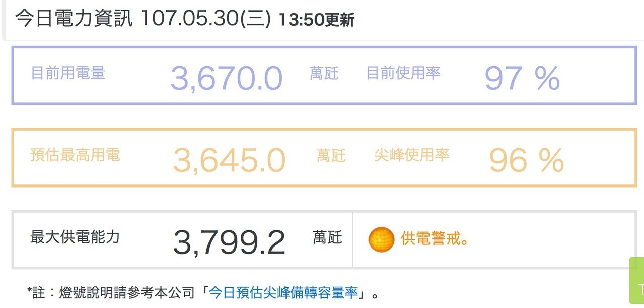
Task: Click 萬瓩 unit beside 3,799.2
Action: click(328, 237)
